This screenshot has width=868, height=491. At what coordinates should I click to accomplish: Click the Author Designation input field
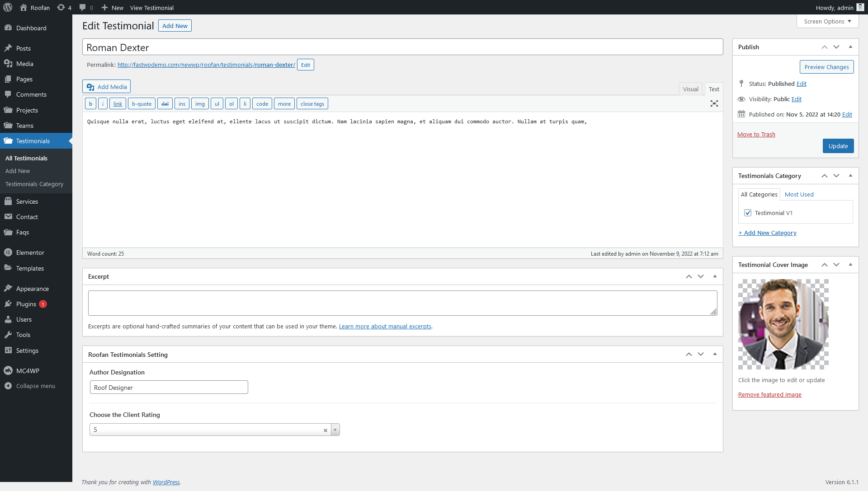click(169, 387)
